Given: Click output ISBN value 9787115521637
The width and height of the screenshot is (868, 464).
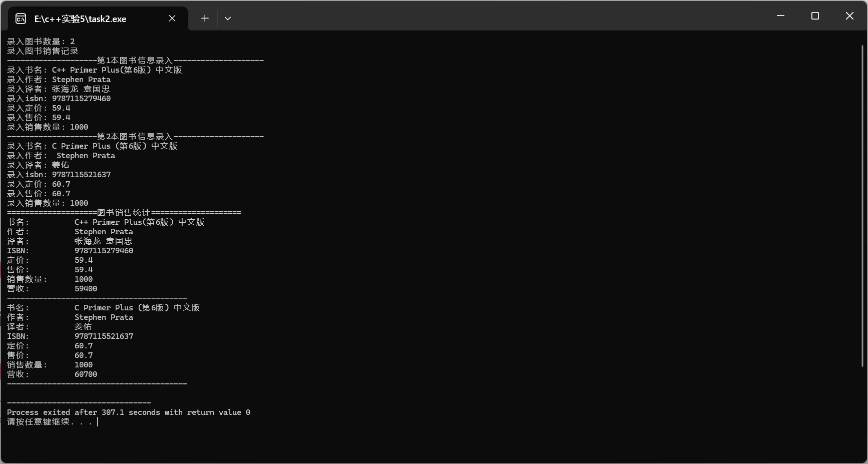Looking at the screenshot, I should 104,336.
